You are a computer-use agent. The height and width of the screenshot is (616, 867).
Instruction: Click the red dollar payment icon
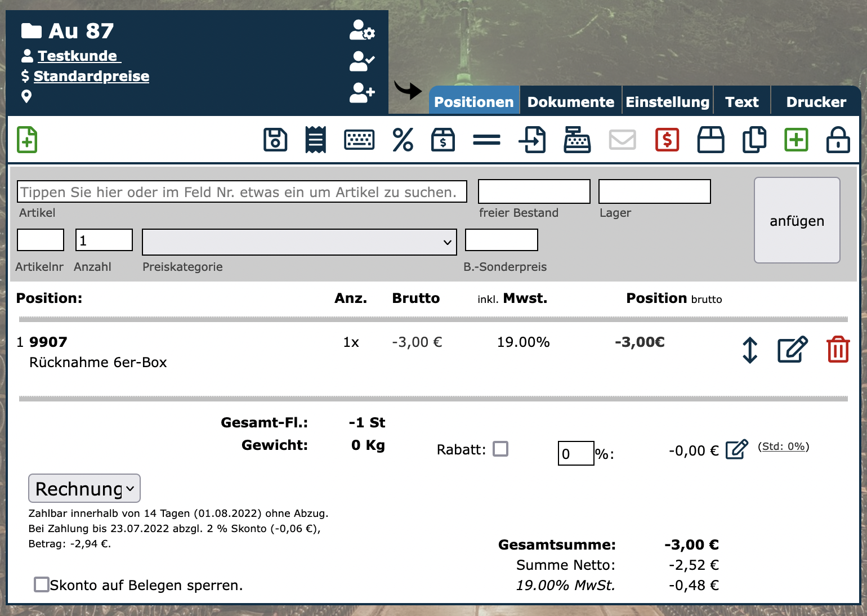point(667,140)
